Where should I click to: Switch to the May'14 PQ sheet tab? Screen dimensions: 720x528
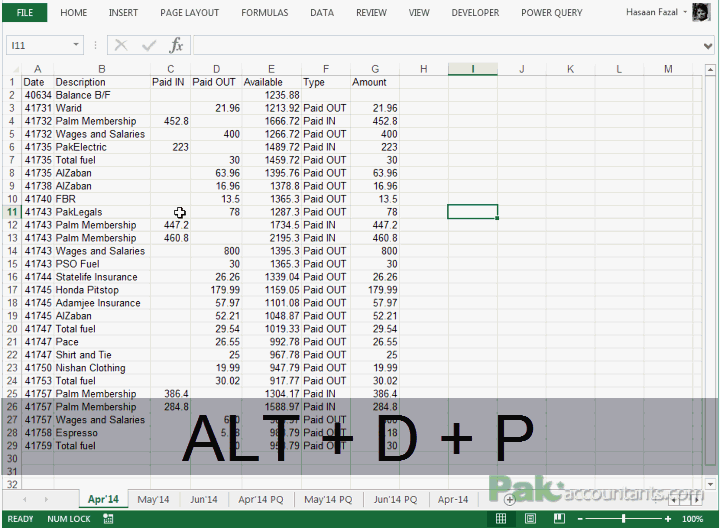[328, 500]
